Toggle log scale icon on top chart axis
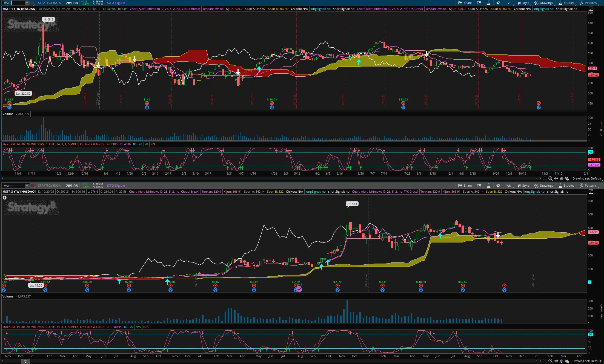The height and width of the screenshot is (364, 604). (x=591, y=9)
